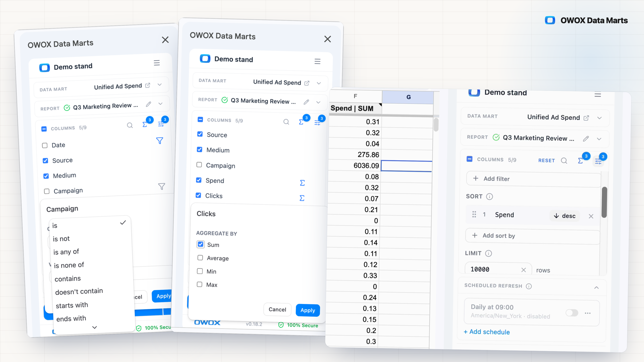Open Unified Ad Spend external link in left panel
Viewport: 644px width, 362px height.
tap(148, 85)
